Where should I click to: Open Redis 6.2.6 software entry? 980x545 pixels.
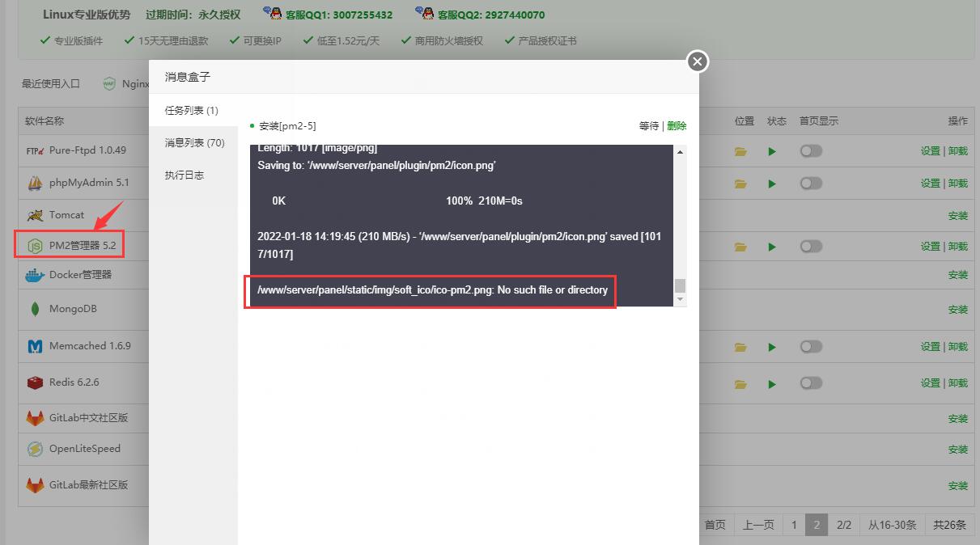[74, 382]
